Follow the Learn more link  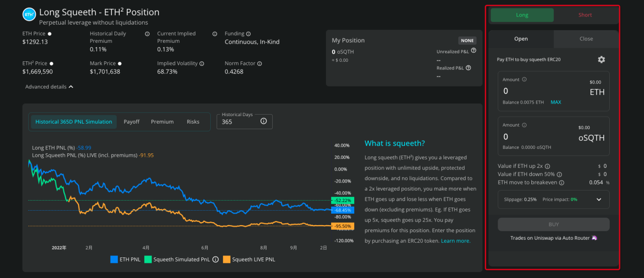point(456,241)
